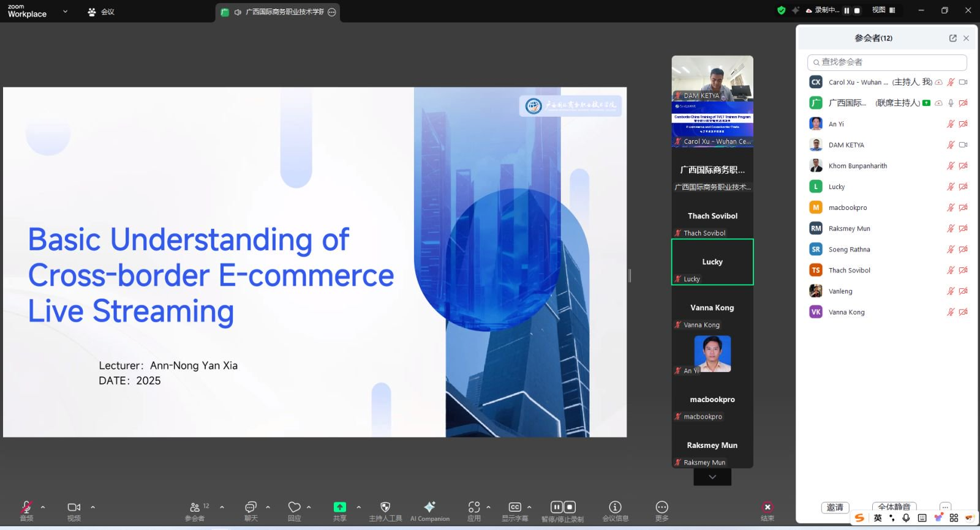Expand audio options arrow next to microphone
Viewport: 980px width, 530px height.
click(43, 507)
